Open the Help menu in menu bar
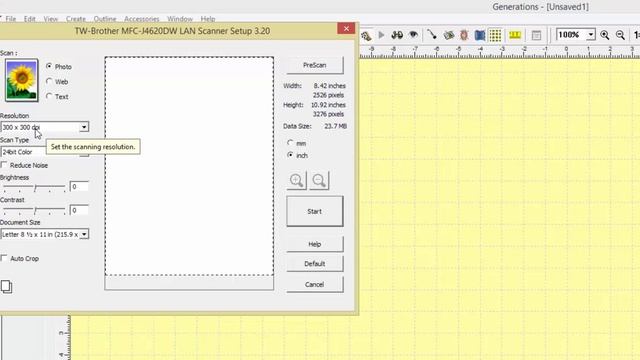Image resolution: width=640 pixels, height=360 pixels. point(208,19)
